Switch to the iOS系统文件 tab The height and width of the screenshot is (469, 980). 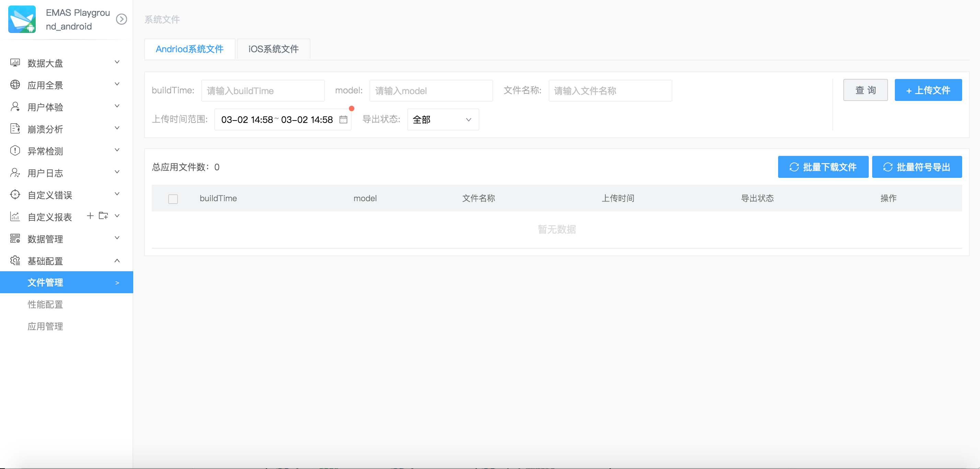pos(274,49)
